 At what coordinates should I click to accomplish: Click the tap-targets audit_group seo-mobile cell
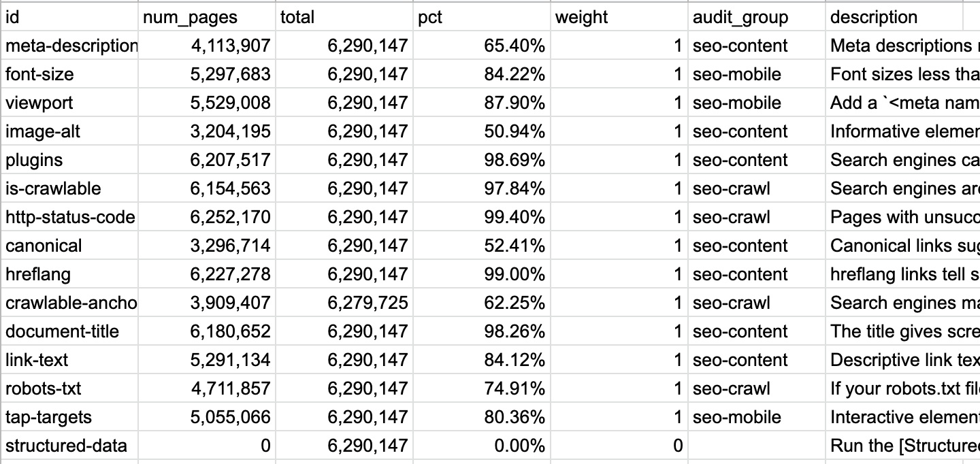[756, 417]
